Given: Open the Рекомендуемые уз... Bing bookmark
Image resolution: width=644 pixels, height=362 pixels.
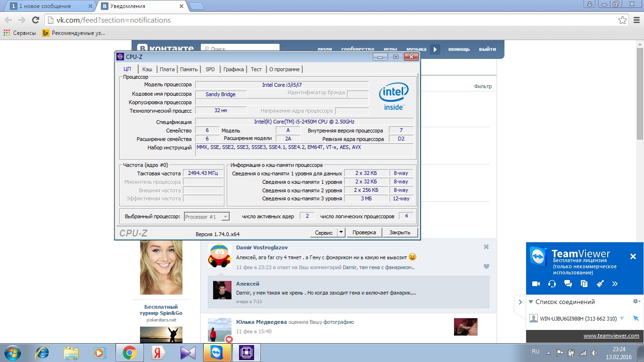Looking at the screenshot, I should 74,33.
